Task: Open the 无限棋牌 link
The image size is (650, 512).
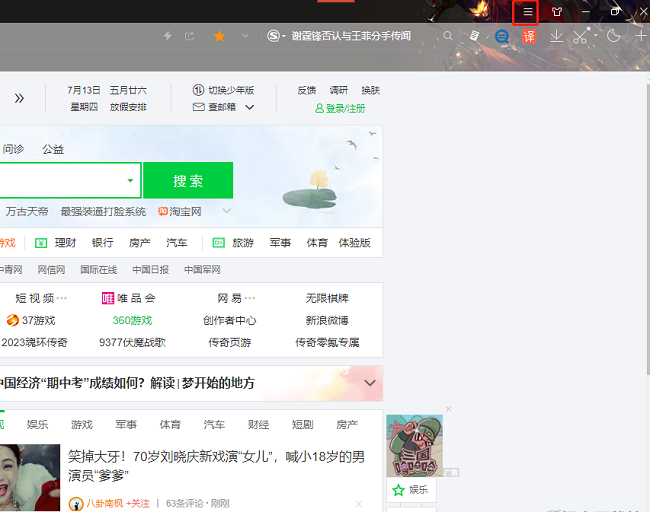Action: [x=327, y=298]
